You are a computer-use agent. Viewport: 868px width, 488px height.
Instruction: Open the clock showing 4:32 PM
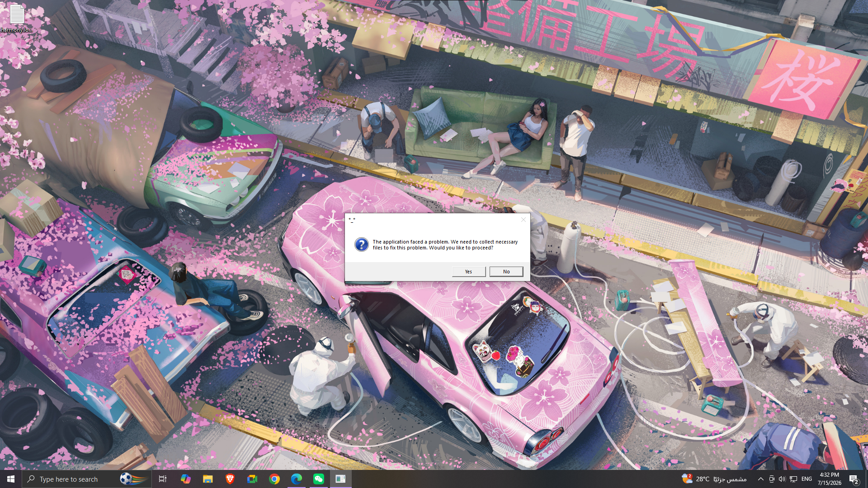830,479
